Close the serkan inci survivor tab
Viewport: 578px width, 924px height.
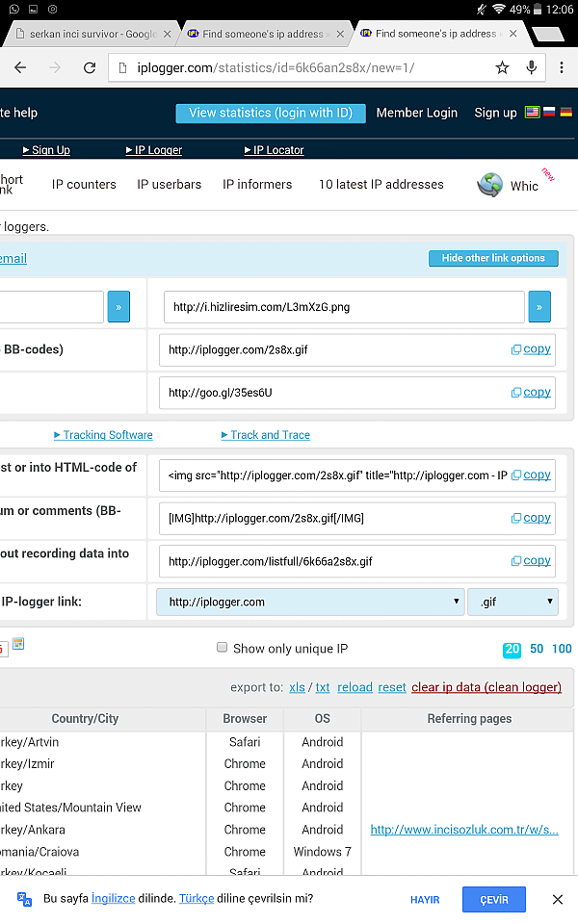tap(168, 35)
